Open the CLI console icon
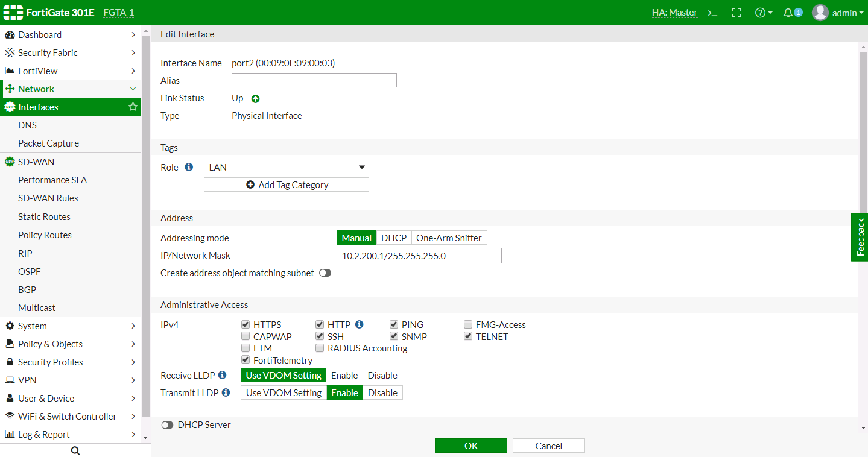Viewport: 868px width, 457px height. tap(712, 13)
